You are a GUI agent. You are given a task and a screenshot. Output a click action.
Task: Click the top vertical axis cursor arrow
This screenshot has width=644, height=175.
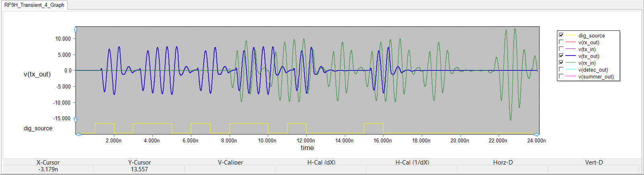click(75, 29)
